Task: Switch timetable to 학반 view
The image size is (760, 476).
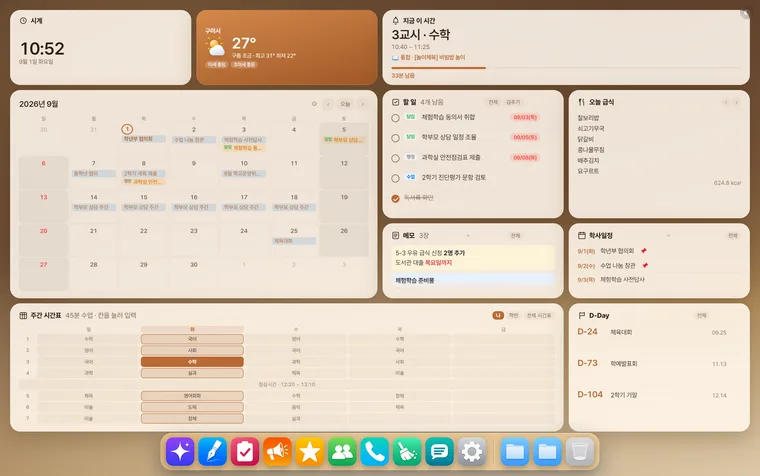Action: pyautogui.click(x=513, y=316)
